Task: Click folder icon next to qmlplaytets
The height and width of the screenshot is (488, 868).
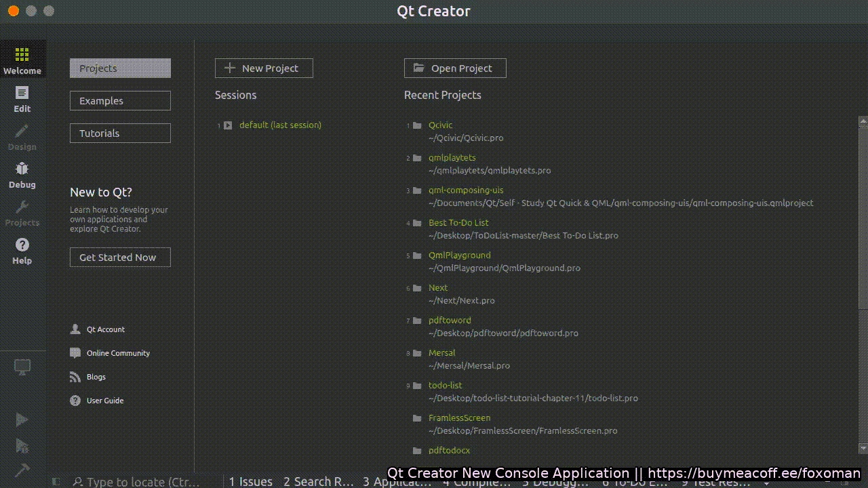Action: pyautogui.click(x=418, y=158)
